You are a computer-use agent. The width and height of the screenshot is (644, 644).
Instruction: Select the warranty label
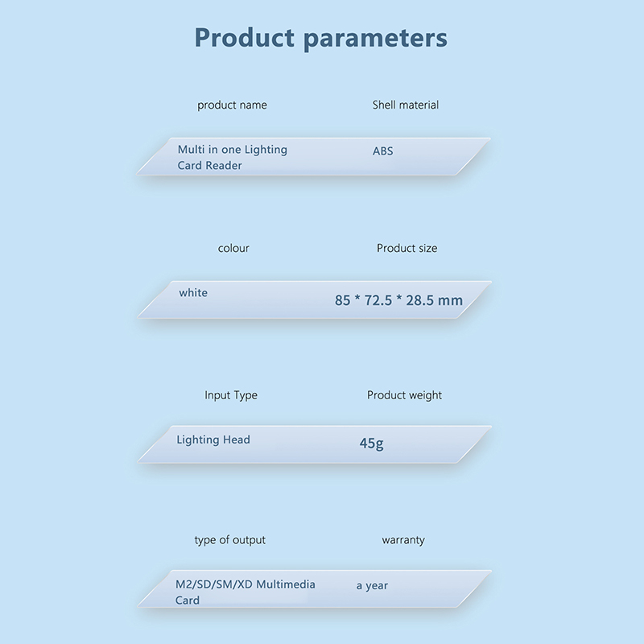click(x=402, y=540)
